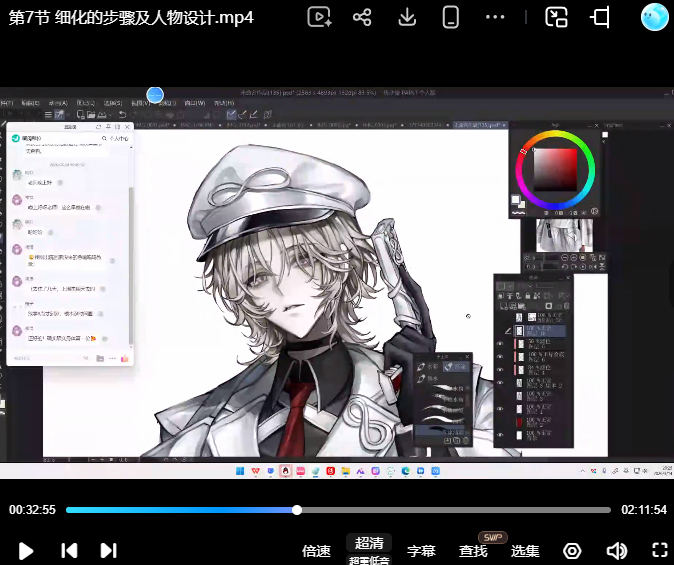The width and height of the screenshot is (674, 565).
Task: Click the floating blue circle over the video
Action: point(155,95)
